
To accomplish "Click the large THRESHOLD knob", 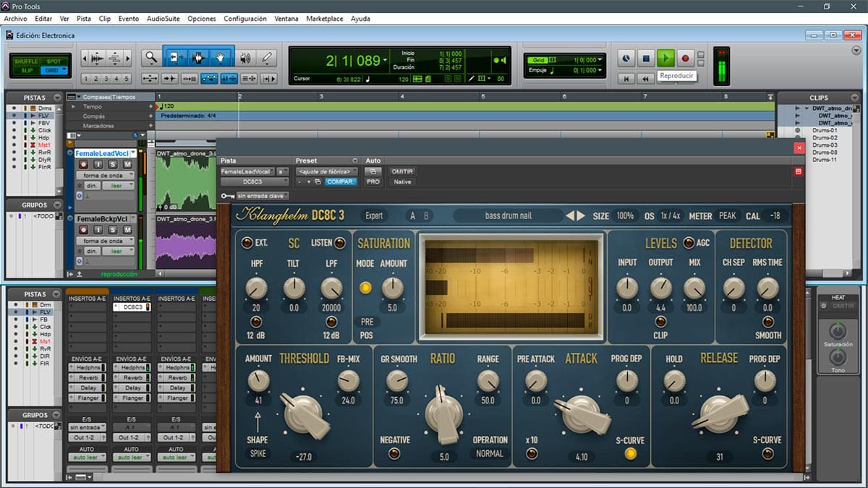I will coord(303,414).
